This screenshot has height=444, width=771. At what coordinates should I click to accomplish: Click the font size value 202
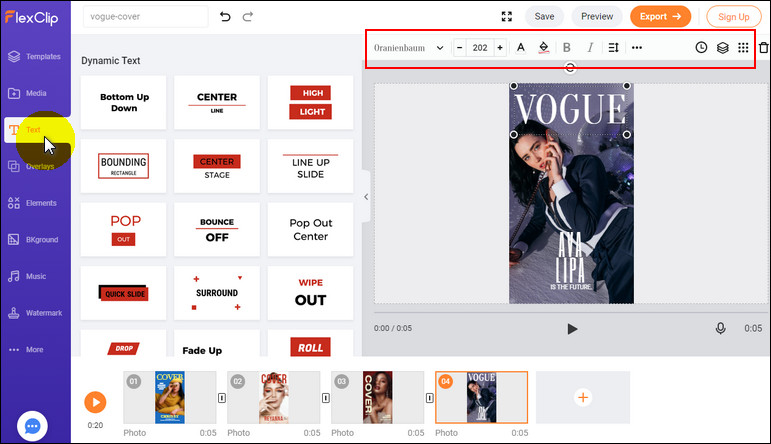(x=480, y=48)
